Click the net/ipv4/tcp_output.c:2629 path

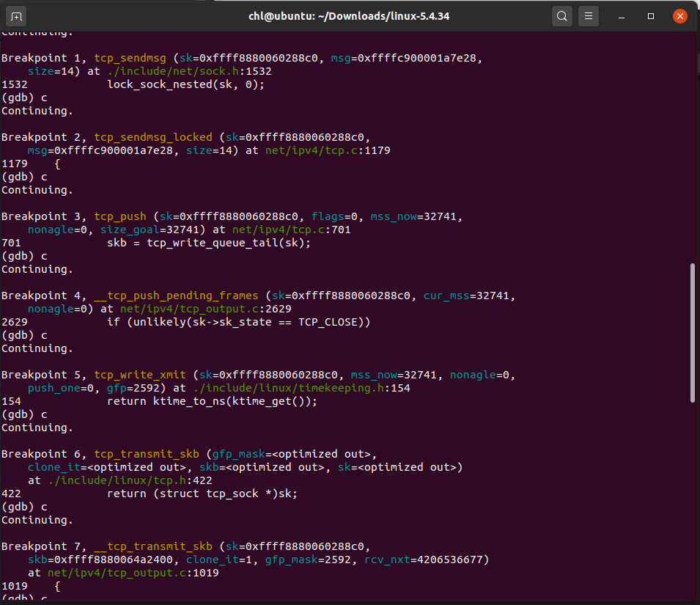(206, 309)
